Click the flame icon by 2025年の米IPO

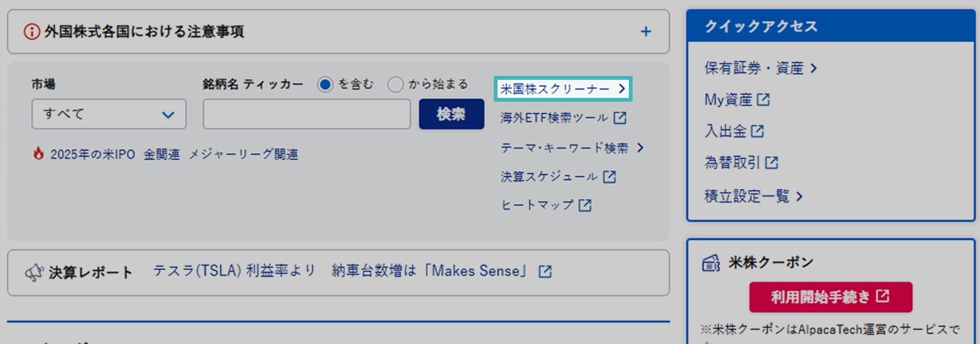[39, 154]
